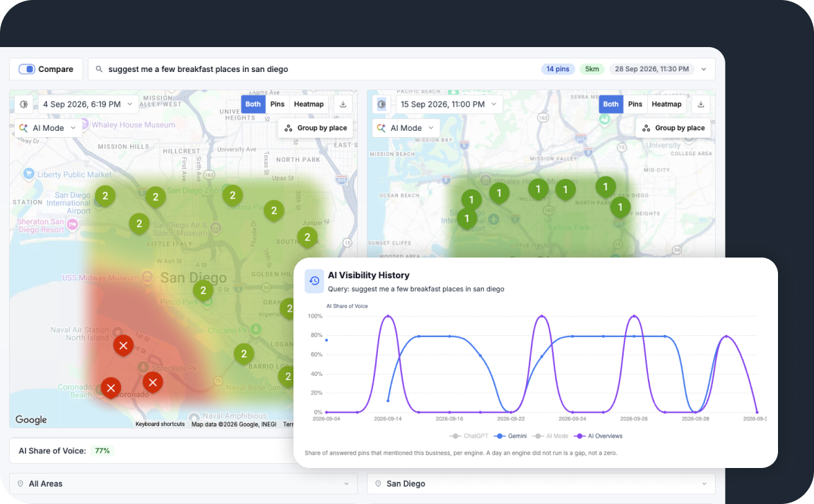Click the location pin icon beside San Diego

[x=378, y=484]
